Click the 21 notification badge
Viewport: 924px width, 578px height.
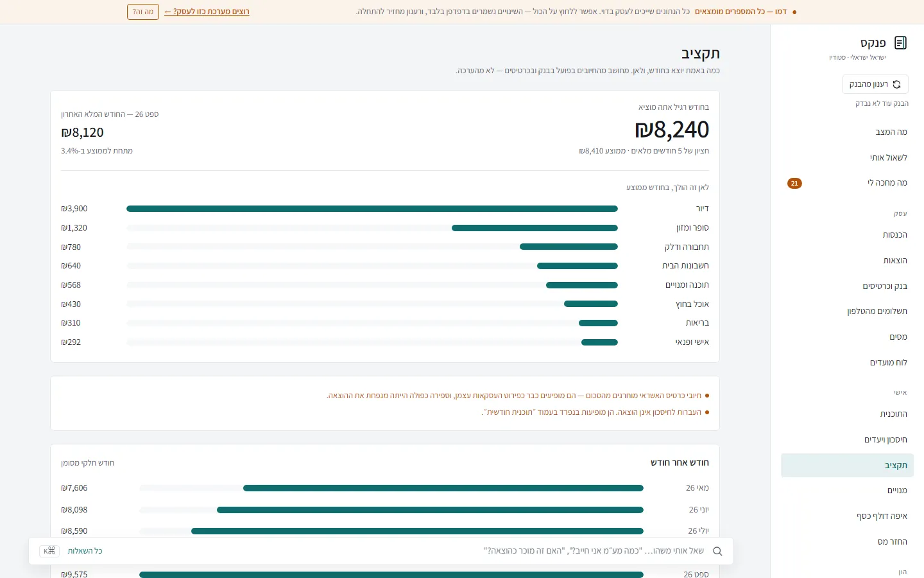coord(794,184)
